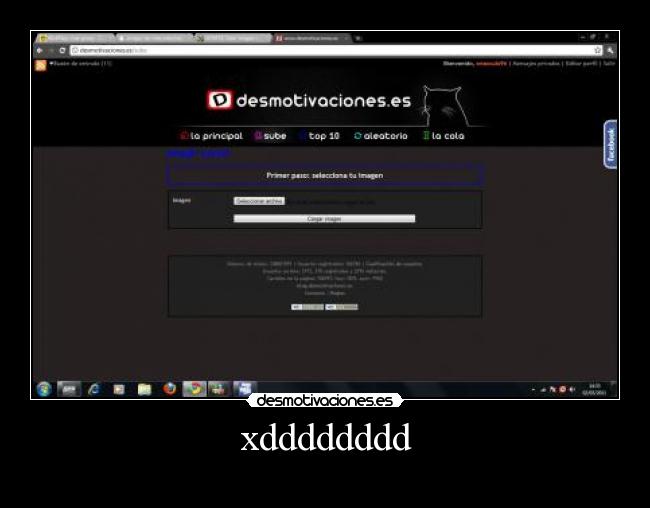Image resolution: width=650 pixels, height=508 pixels.
Task: Open the new tab button
Action: click(x=359, y=39)
